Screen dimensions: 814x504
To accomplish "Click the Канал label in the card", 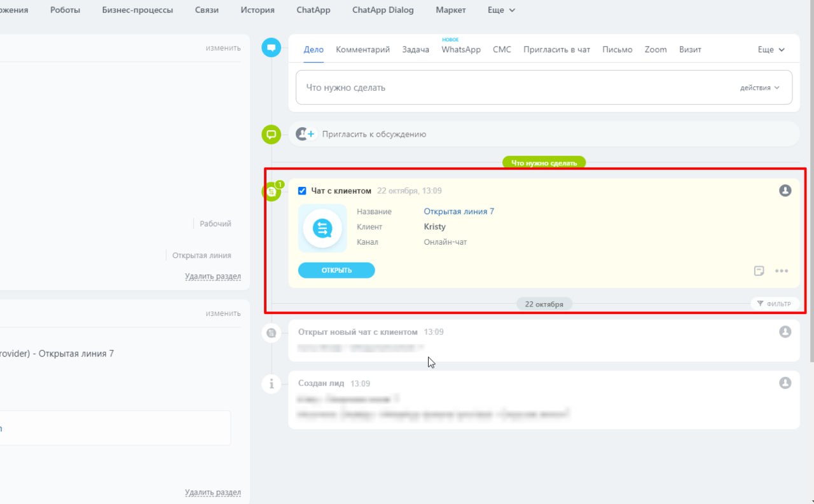I will point(368,242).
